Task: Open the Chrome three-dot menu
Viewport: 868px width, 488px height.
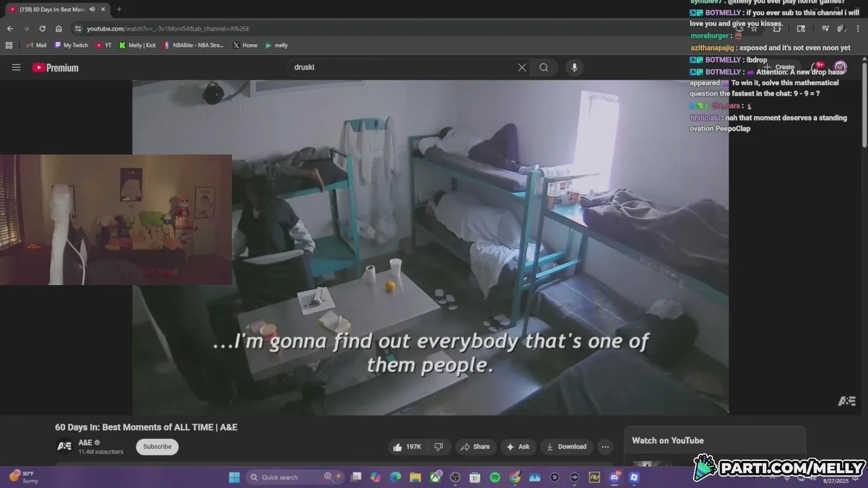Action: tap(859, 28)
